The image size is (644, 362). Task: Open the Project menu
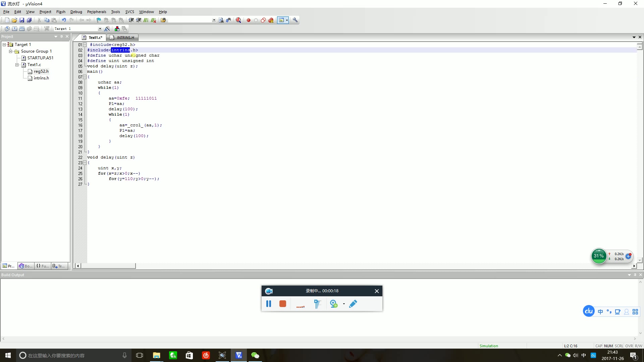click(x=45, y=12)
